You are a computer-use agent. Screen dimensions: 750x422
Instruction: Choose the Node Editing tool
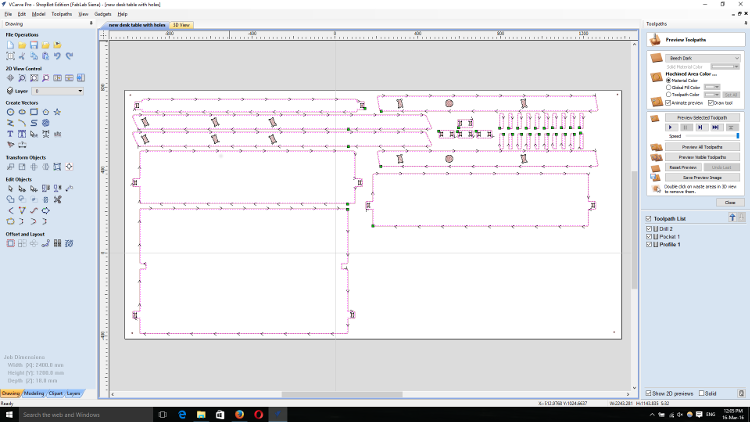[x=22, y=189]
